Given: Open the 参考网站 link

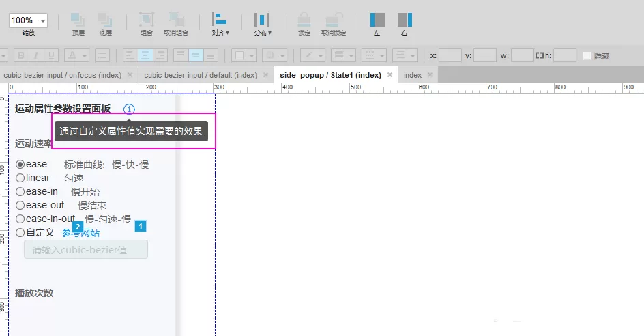Looking at the screenshot, I should tap(80, 233).
